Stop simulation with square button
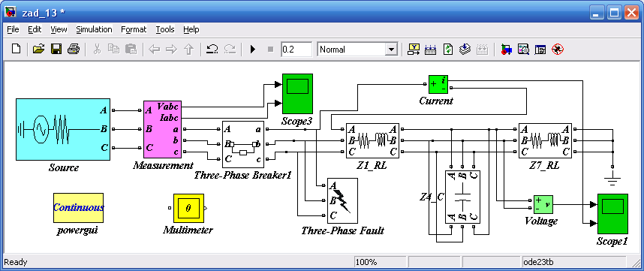The width and height of the screenshot is (644, 271). (270, 50)
